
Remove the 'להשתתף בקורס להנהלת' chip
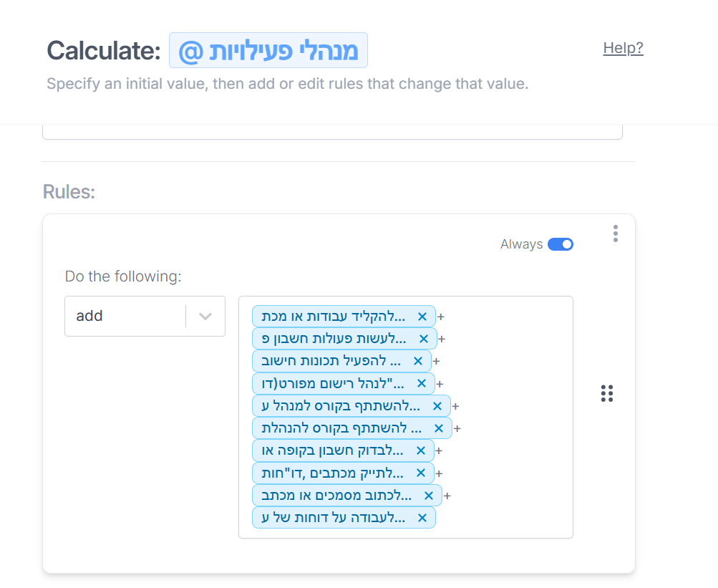coord(439,428)
